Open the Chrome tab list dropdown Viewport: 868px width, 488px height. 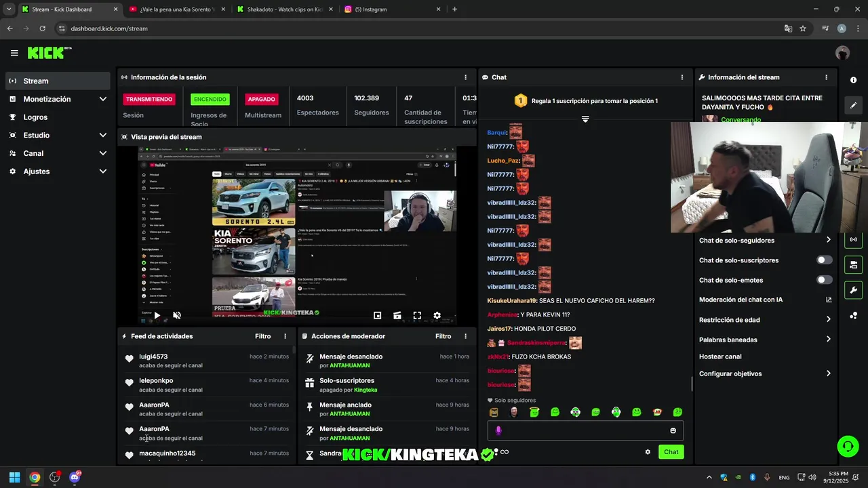point(9,9)
